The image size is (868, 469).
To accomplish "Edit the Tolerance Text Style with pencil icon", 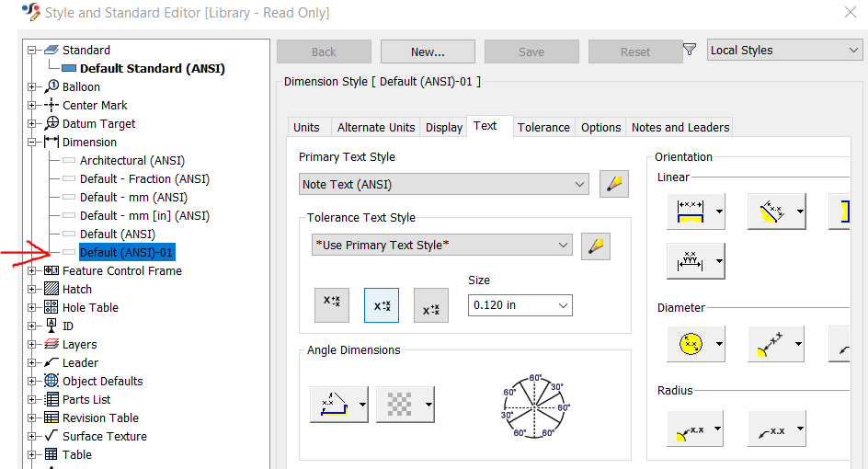I will point(596,246).
